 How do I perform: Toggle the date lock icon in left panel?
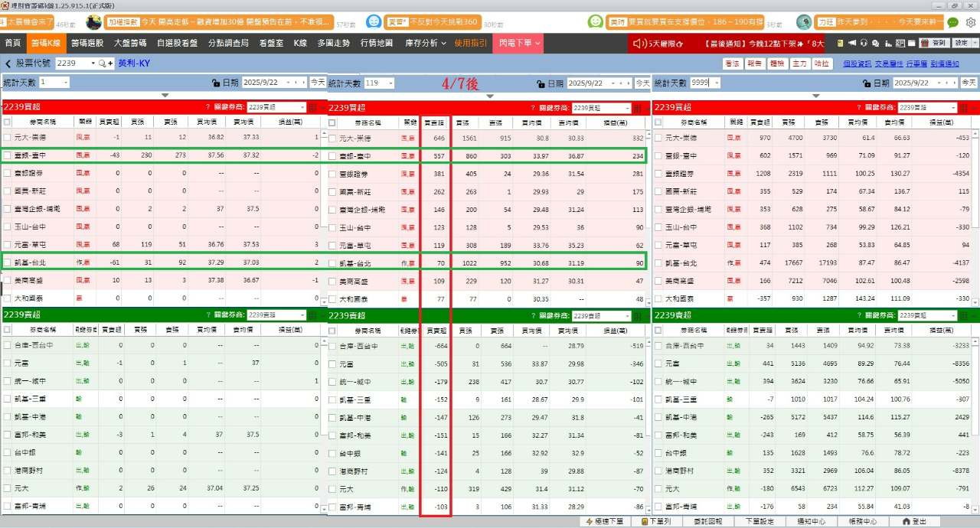pos(216,83)
